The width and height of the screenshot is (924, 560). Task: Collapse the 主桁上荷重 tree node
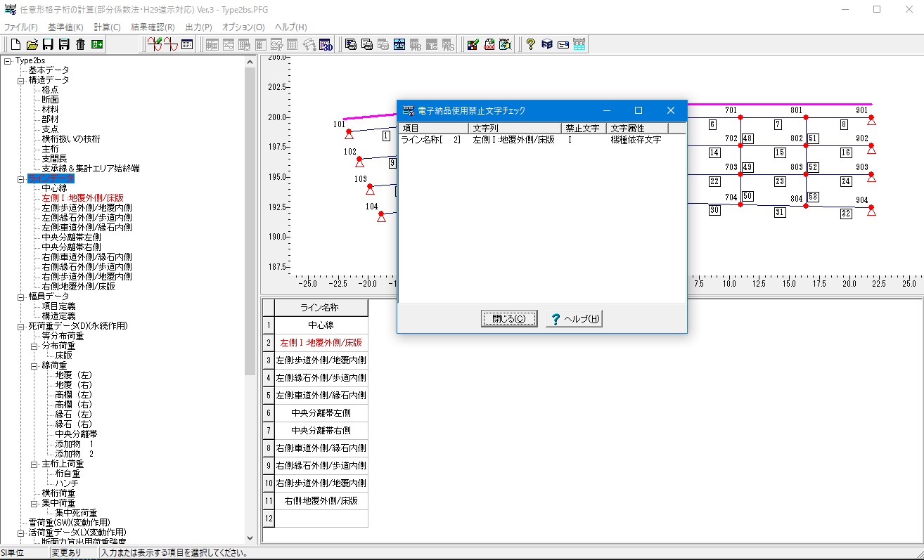(x=34, y=464)
